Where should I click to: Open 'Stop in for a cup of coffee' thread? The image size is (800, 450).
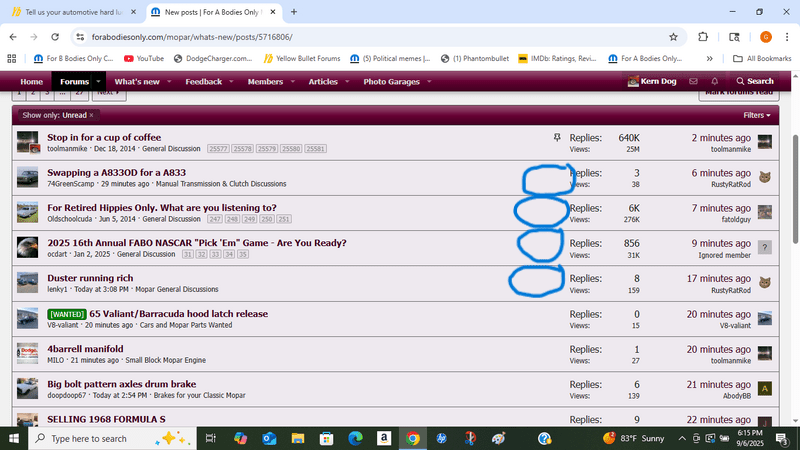pos(104,137)
